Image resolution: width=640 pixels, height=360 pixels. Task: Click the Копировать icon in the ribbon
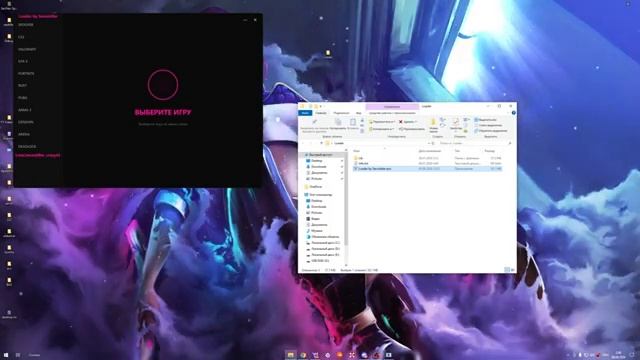[338, 122]
